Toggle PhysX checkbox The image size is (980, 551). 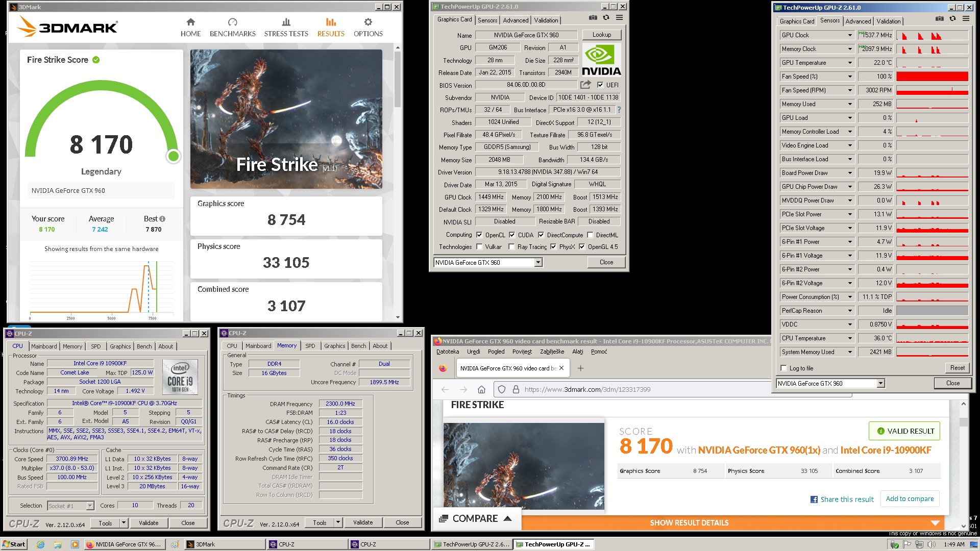[x=553, y=247]
